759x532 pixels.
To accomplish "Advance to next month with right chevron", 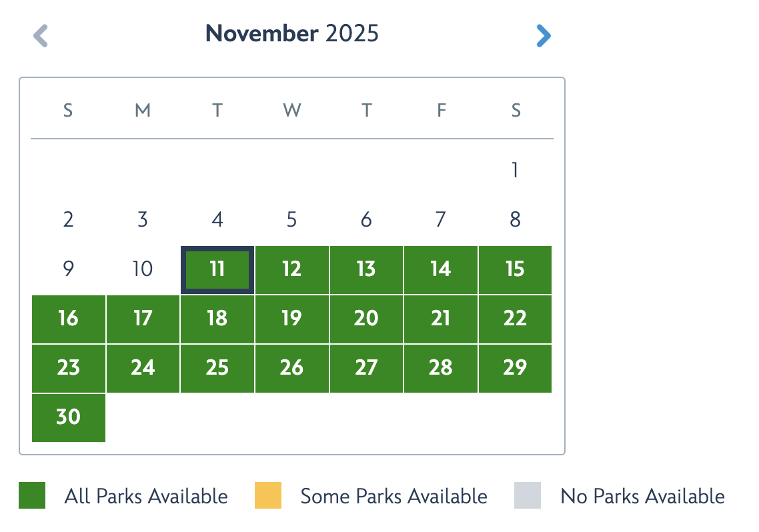I will (x=544, y=35).
